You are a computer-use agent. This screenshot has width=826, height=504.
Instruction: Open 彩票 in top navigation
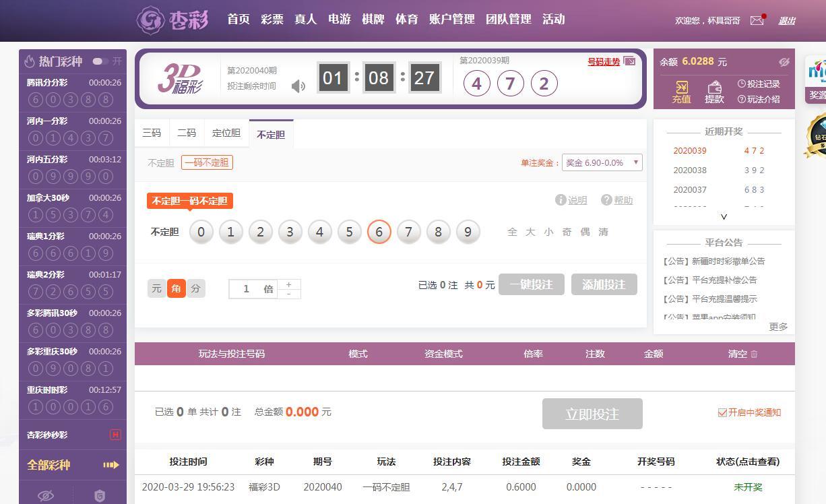(x=272, y=20)
